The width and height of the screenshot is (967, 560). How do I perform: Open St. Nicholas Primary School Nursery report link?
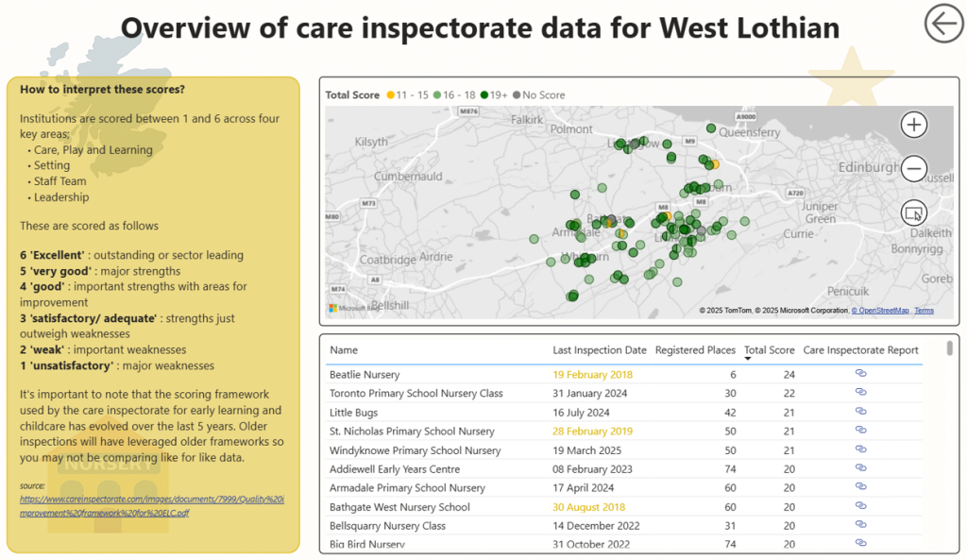(x=861, y=430)
